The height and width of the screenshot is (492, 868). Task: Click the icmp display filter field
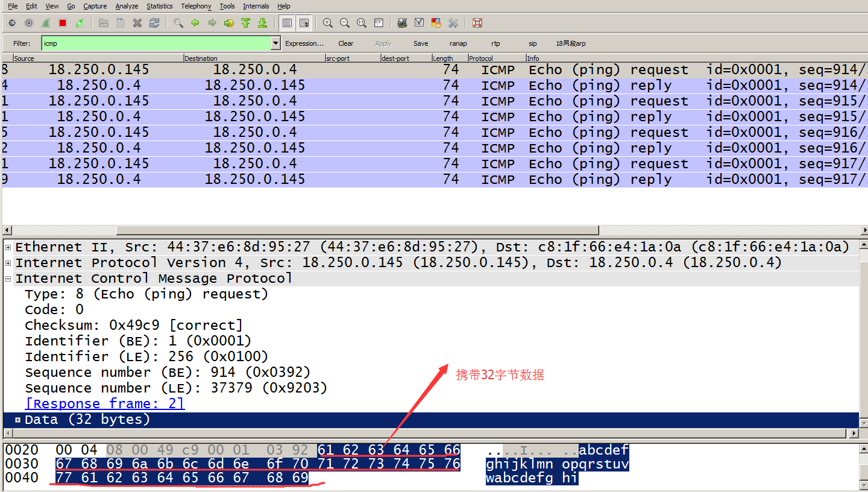click(x=156, y=43)
